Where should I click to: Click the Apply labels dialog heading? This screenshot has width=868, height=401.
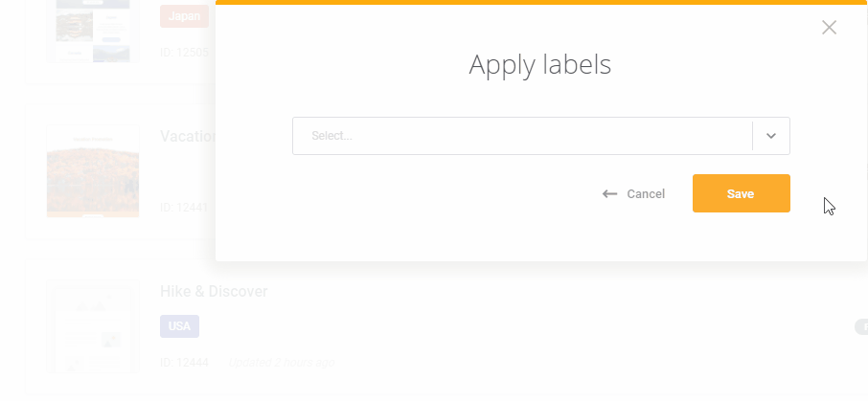(539, 65)
